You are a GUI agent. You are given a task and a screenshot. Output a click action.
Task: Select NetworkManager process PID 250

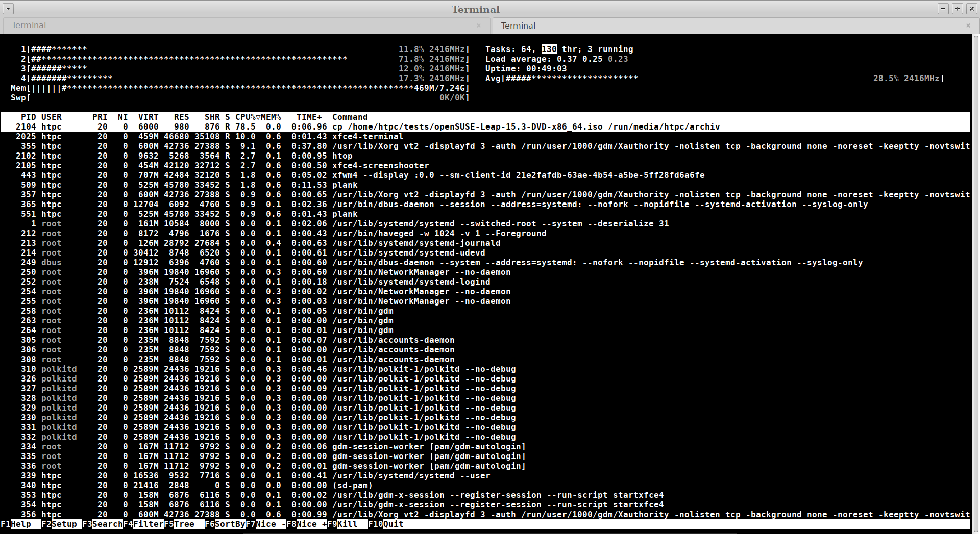(x=485, y=272)
